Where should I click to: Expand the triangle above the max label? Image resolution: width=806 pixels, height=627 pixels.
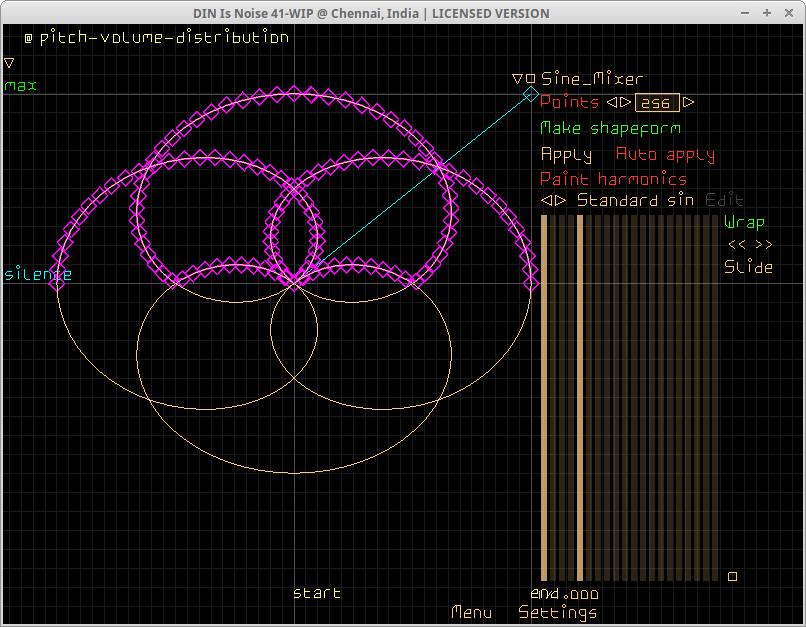point(9,62)
